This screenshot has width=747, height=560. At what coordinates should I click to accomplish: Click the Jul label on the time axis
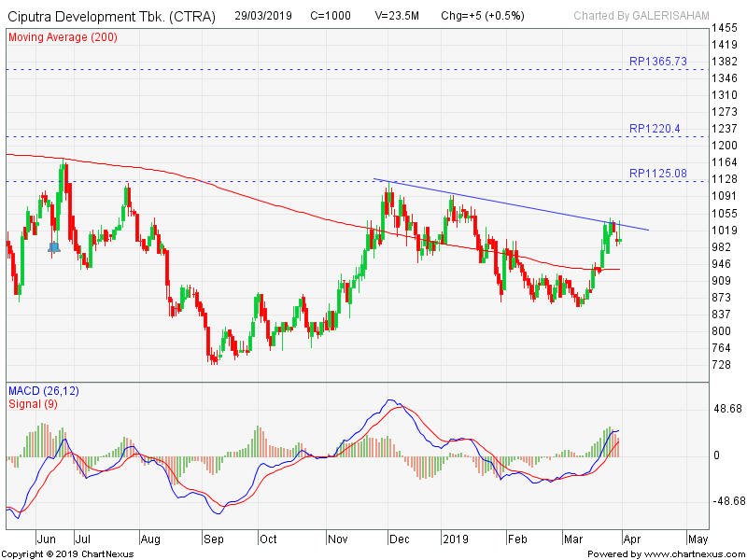[x=83, y=539]
